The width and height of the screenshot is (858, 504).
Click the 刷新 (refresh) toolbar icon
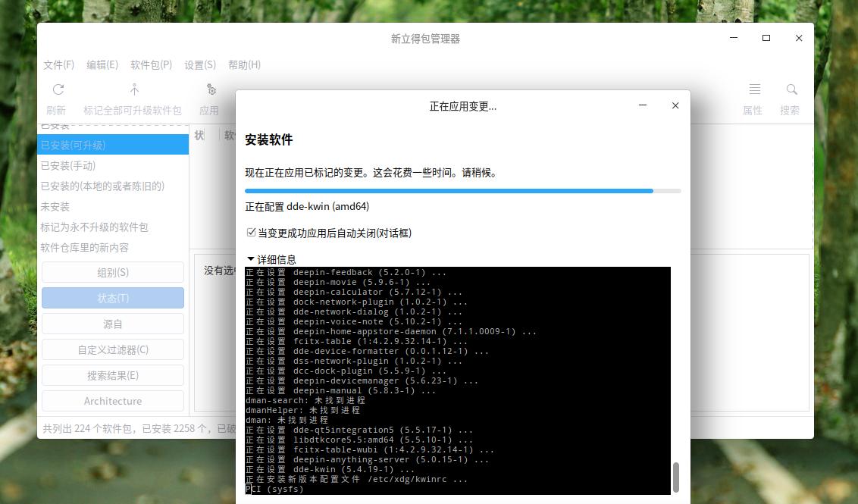pos(56,89)
